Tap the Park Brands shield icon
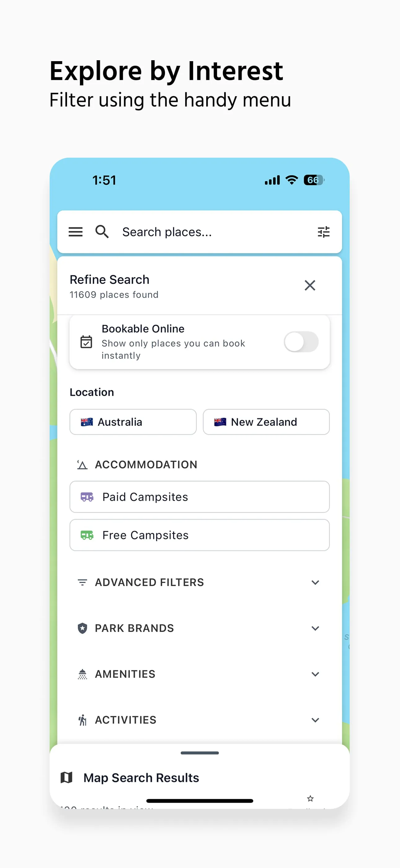Viewport: 400px width, 868px height. point(82,628)
